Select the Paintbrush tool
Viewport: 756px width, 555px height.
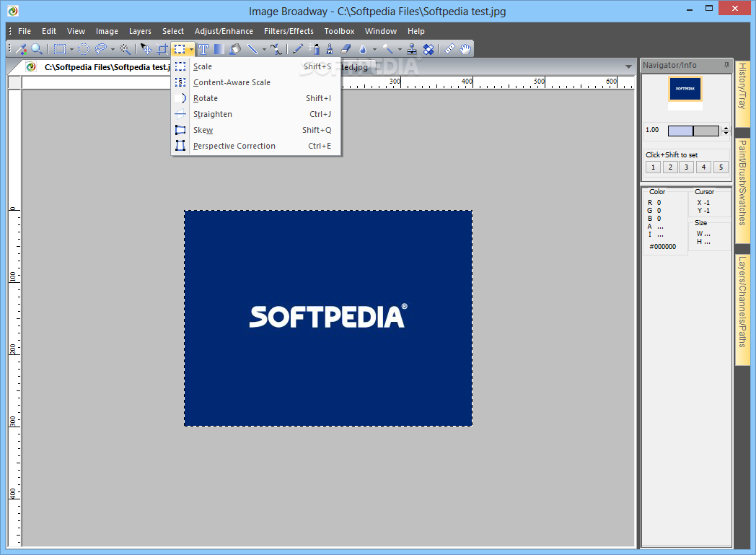click(x=330, y=48)
